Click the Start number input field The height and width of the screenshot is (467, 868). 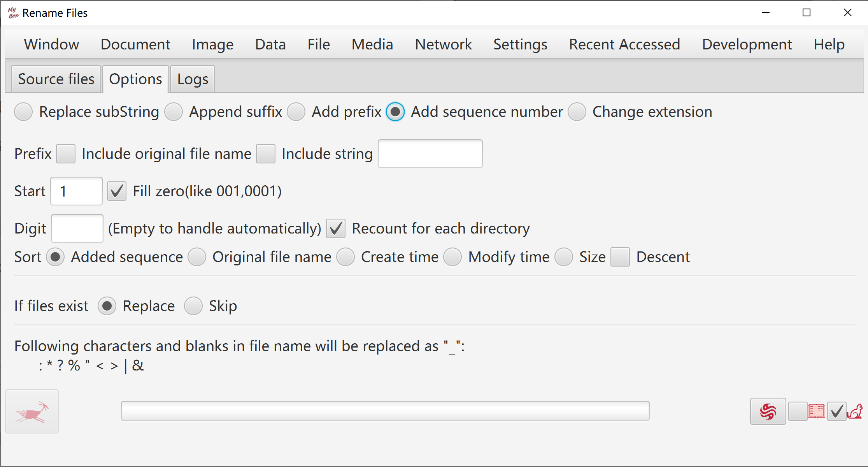(77, 191)
